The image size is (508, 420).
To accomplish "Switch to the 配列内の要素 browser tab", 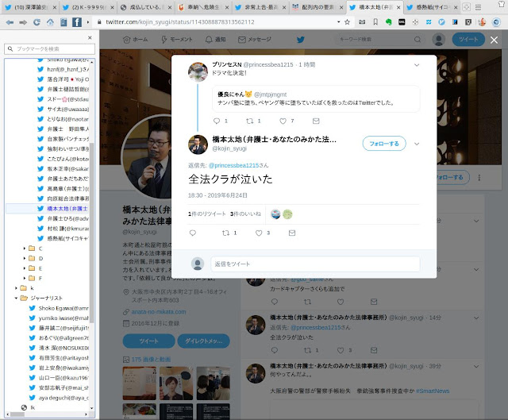I will point(317,7).
